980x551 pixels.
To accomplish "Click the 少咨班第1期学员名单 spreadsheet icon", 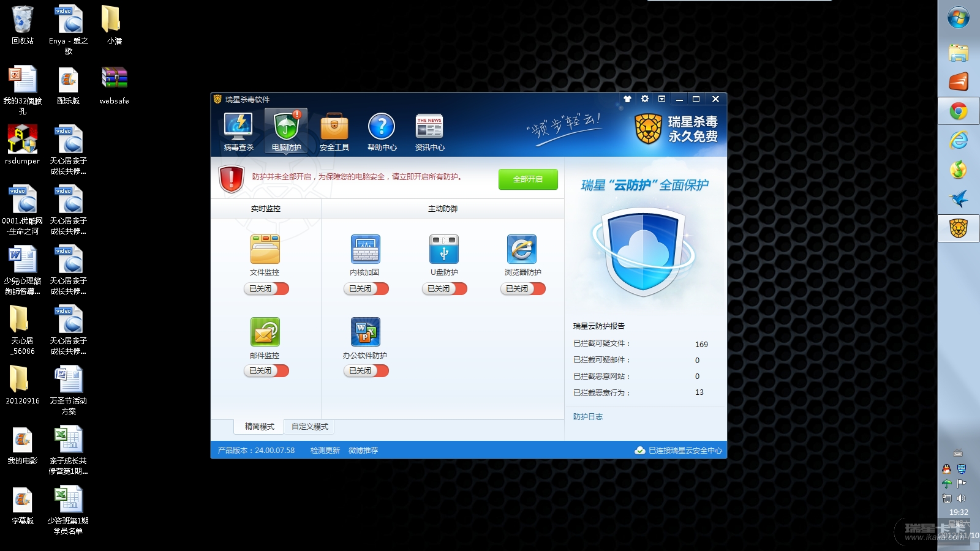I will tap(69, 510).
